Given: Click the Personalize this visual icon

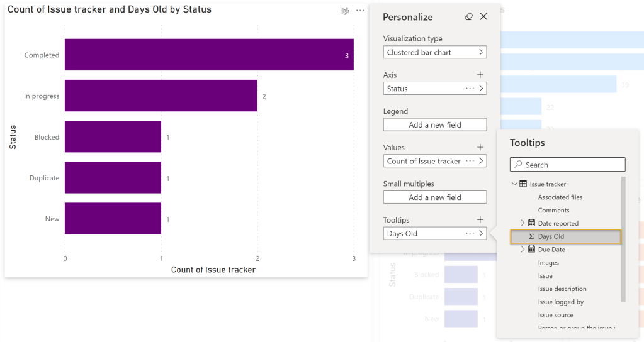Looking at the screenshot, I should pyautogui.click(x=344, y=11).
